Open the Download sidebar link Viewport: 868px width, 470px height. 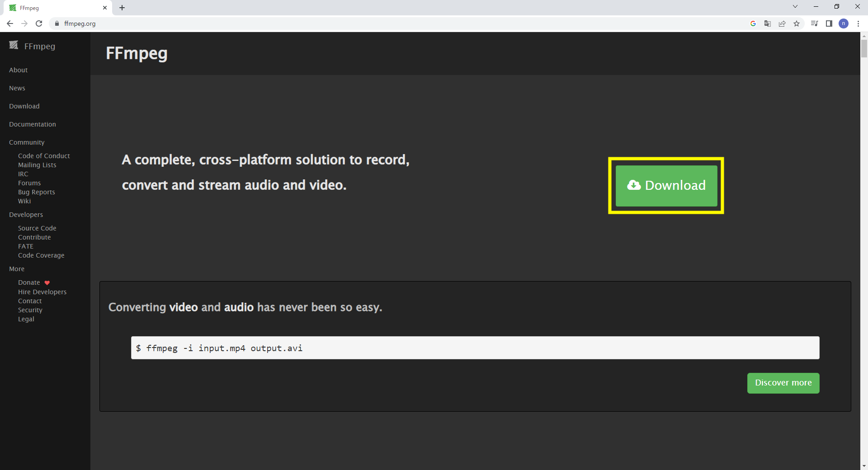[24, 106]
